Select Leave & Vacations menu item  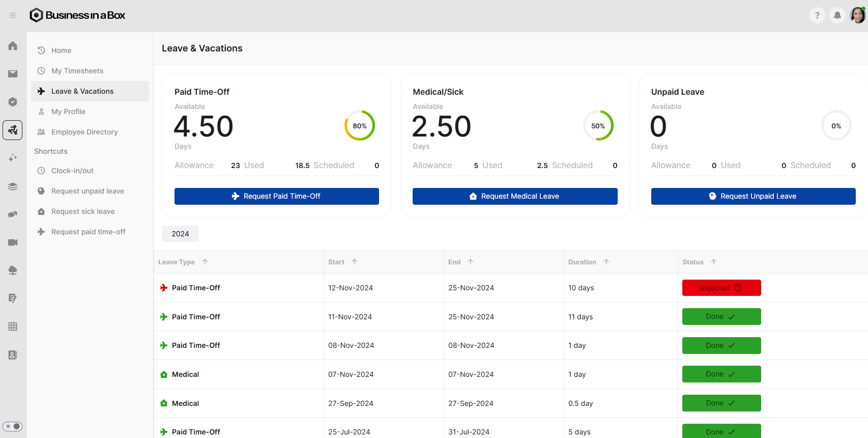pyautogui.click(x=90, y=91)
